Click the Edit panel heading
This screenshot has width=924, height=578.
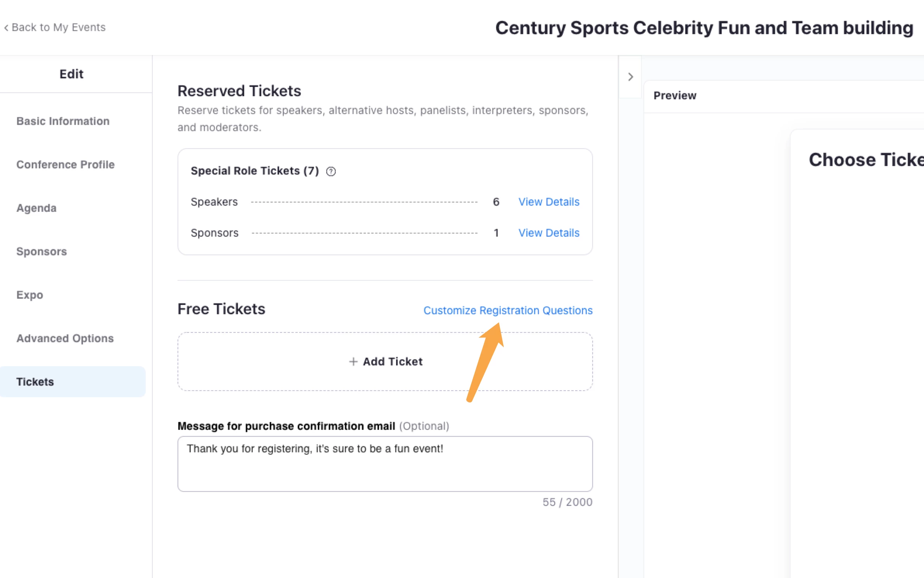point(71,74)
